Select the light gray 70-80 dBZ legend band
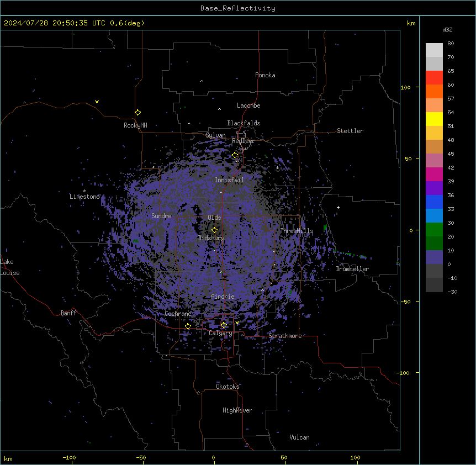This screenshot has height=465, width=476. click(x=434, y=50)
